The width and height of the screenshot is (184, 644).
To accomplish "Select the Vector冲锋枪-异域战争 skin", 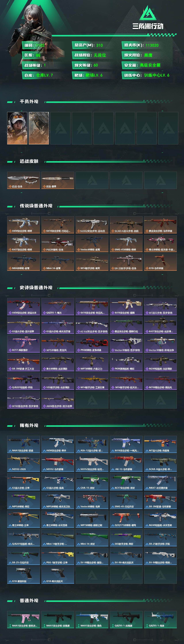I will click(160, 344).
